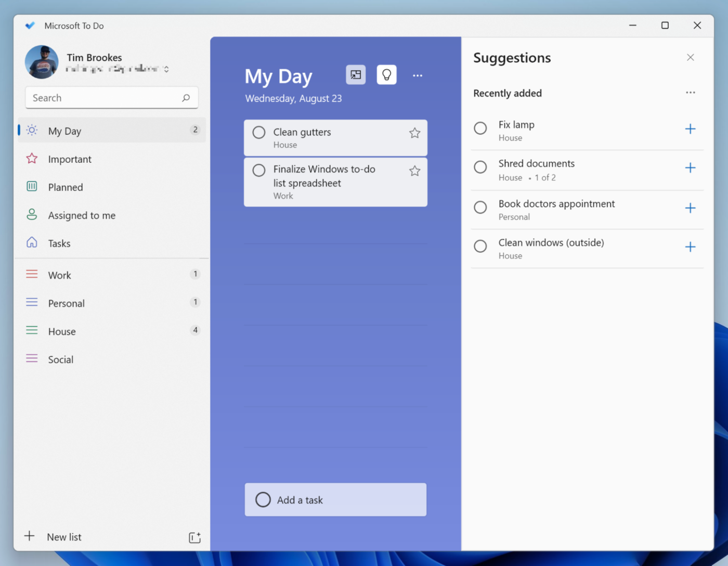
Task: Open the Social list
Action: 112,359
